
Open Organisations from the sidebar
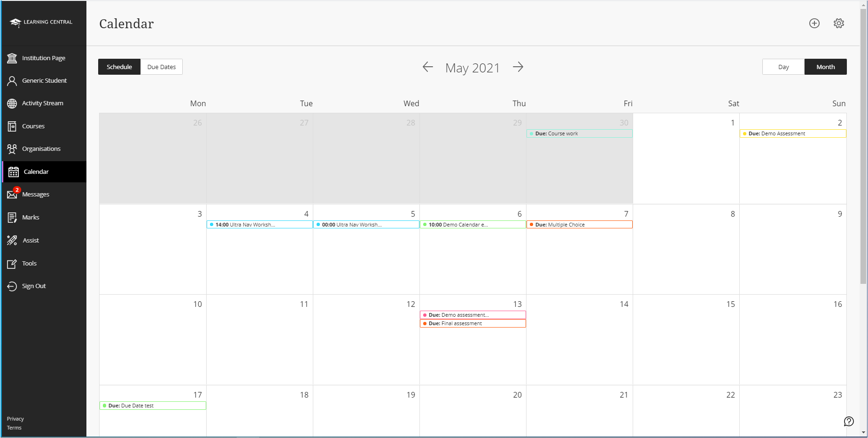click(x=41, y=149)
